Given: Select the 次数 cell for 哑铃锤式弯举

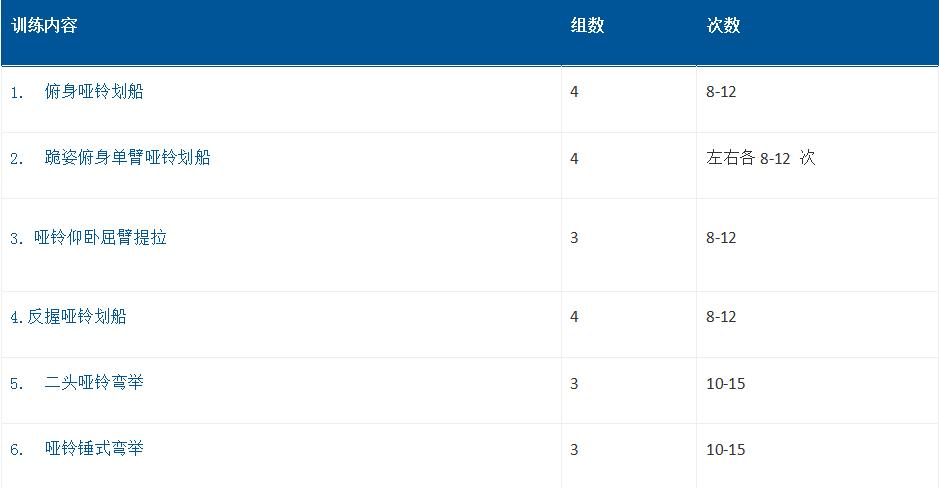Looking at the screenshot, I should tap(726, 449).
